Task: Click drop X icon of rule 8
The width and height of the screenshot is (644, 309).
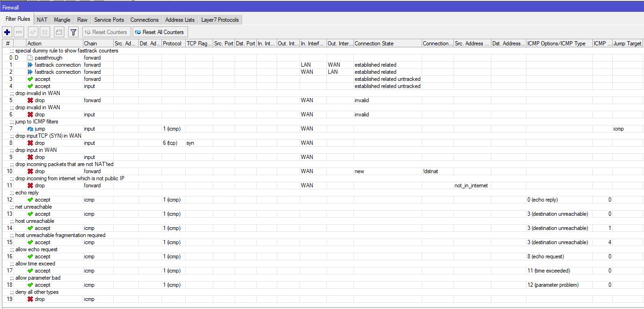Action: 30,143
